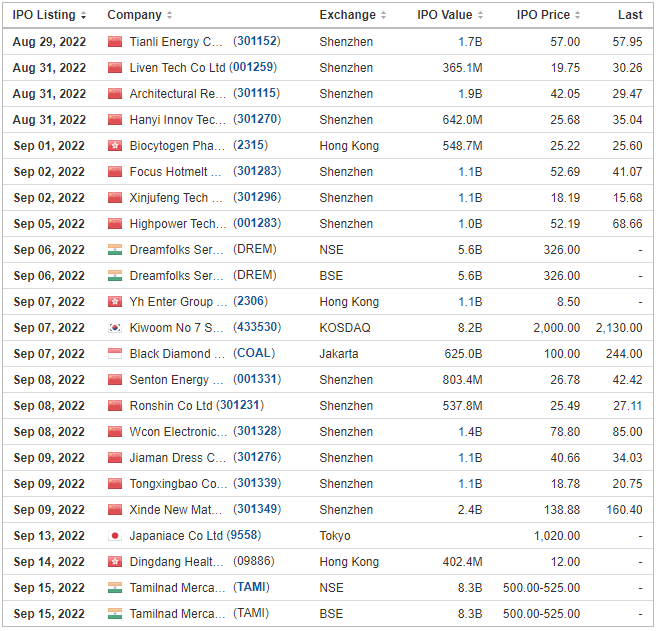Select the Tokyo exchange cell

click(x=335, y=536)
